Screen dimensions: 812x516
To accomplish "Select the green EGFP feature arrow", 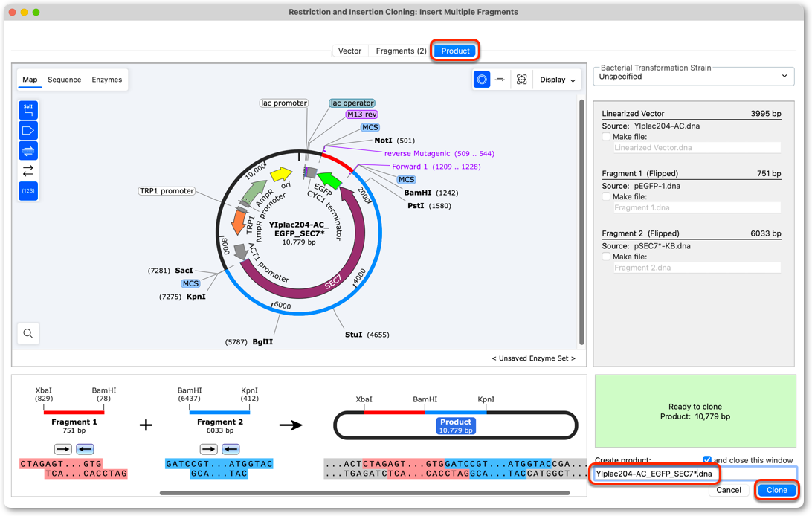I will point(329,180).
